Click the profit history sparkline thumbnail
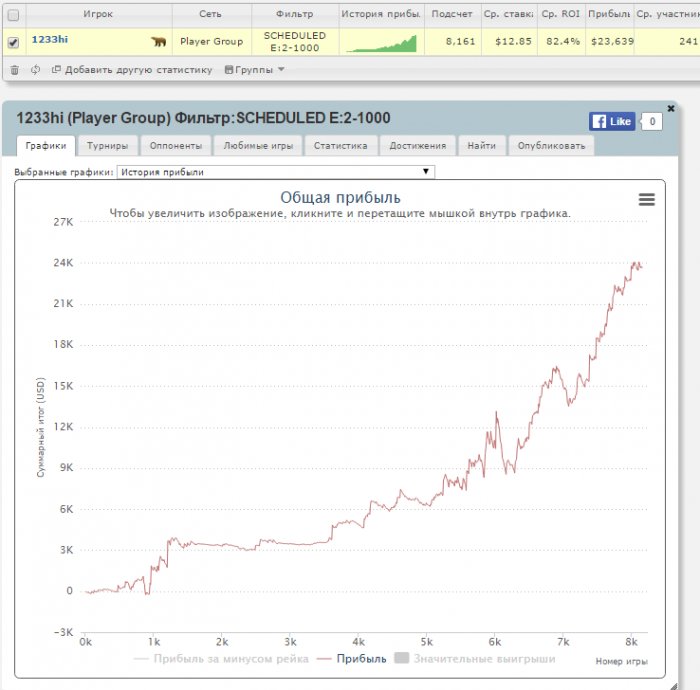The image size is (700, 690). (382, 43)
